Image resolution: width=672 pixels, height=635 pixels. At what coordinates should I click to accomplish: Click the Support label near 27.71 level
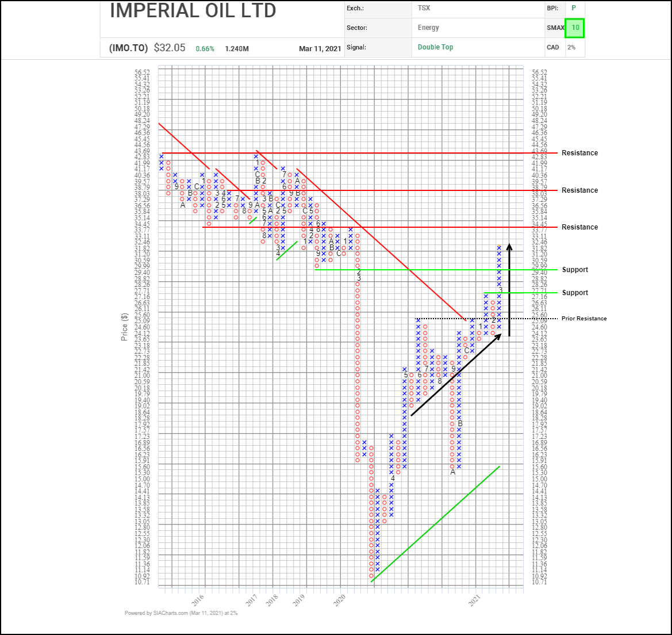point(575,293)
